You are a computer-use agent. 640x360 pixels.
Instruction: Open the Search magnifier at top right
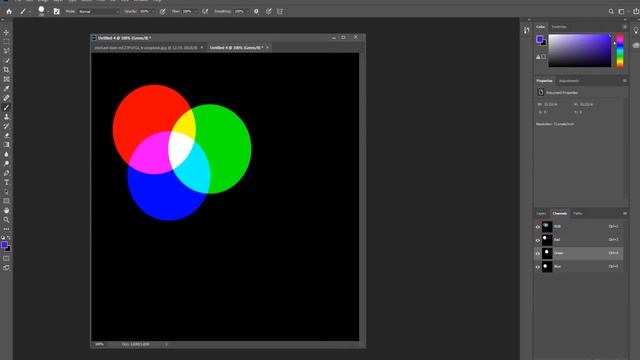click(611, 11)
